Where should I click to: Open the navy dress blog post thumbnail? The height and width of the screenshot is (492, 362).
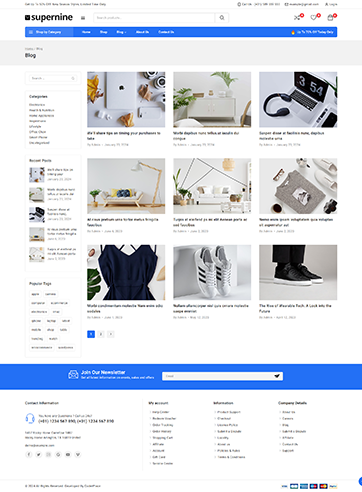[x=126, y=273]
